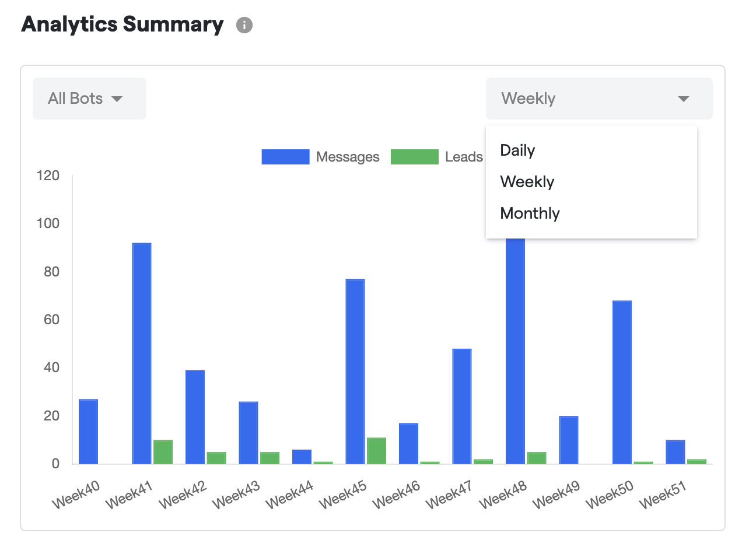Toggle the Leads series via green legend swatch
756x547 pixels.
click(414, 157)
